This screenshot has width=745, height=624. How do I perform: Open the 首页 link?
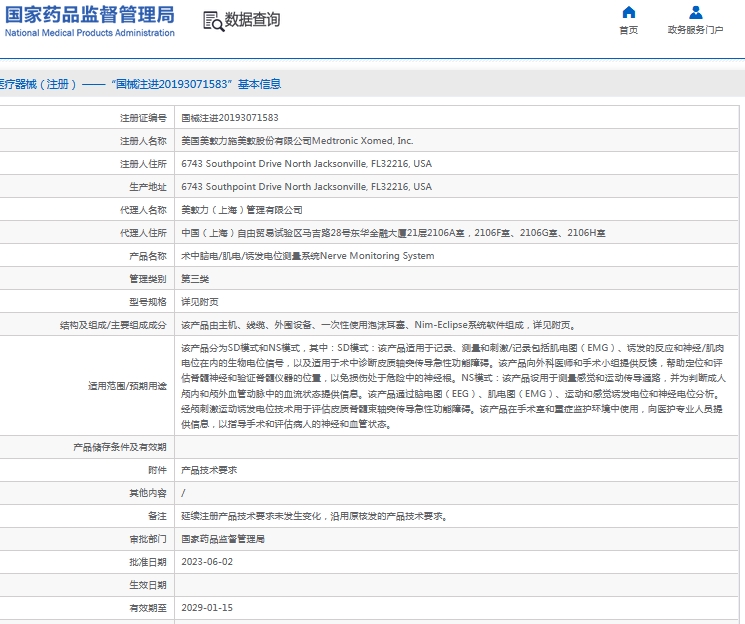[x=629, y=30]
